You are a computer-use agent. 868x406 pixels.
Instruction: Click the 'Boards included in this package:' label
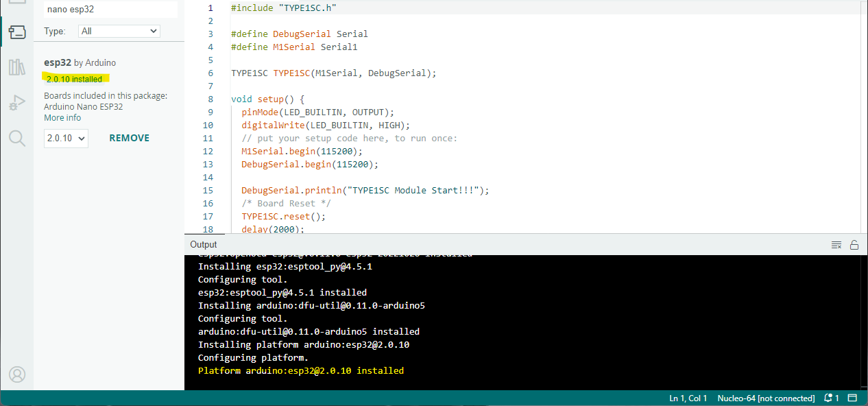click(x=106, y=96)
